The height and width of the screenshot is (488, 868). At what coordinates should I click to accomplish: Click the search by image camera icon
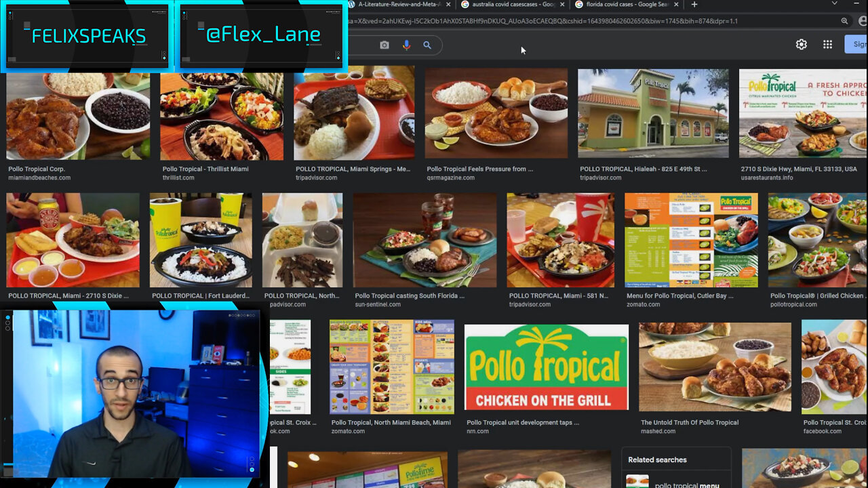[384, 45]
